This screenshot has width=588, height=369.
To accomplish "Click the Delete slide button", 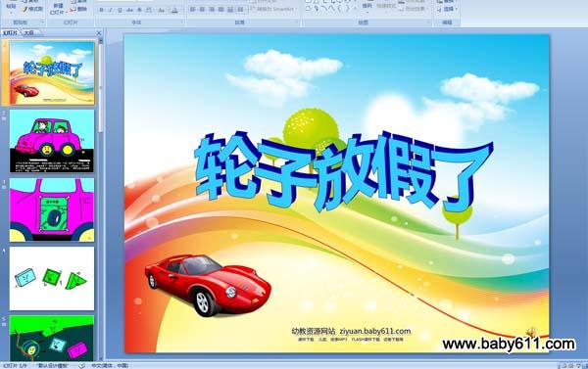I will (x=78, y=9).
